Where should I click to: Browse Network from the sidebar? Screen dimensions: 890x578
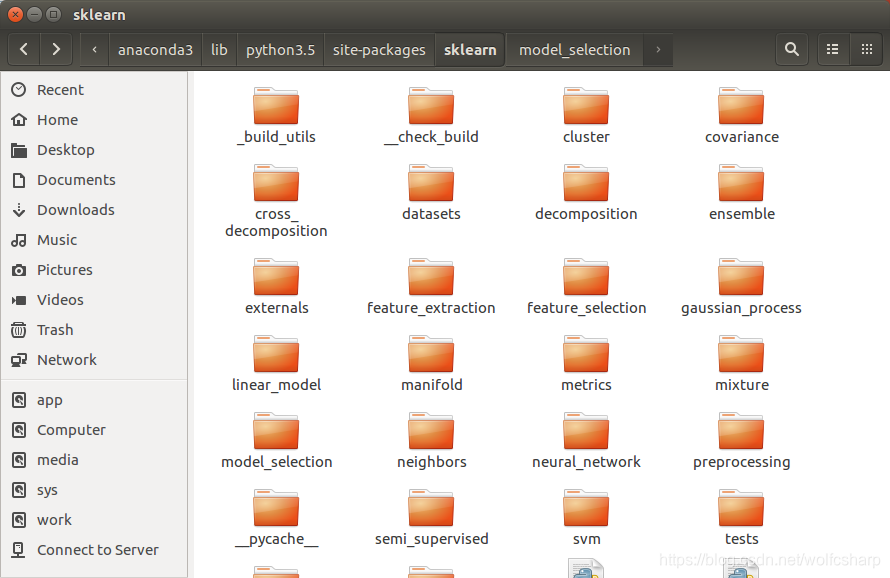coord(94,360)
